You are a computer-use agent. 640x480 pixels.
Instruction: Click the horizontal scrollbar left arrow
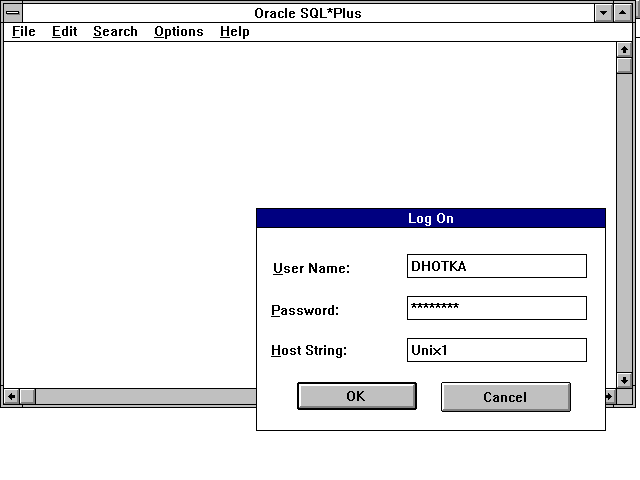pos(11,397)
